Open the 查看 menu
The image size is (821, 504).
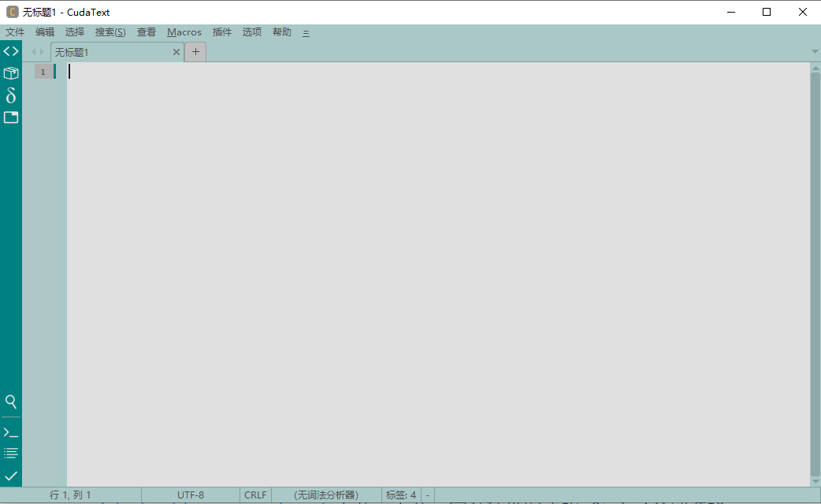(147, 32)
